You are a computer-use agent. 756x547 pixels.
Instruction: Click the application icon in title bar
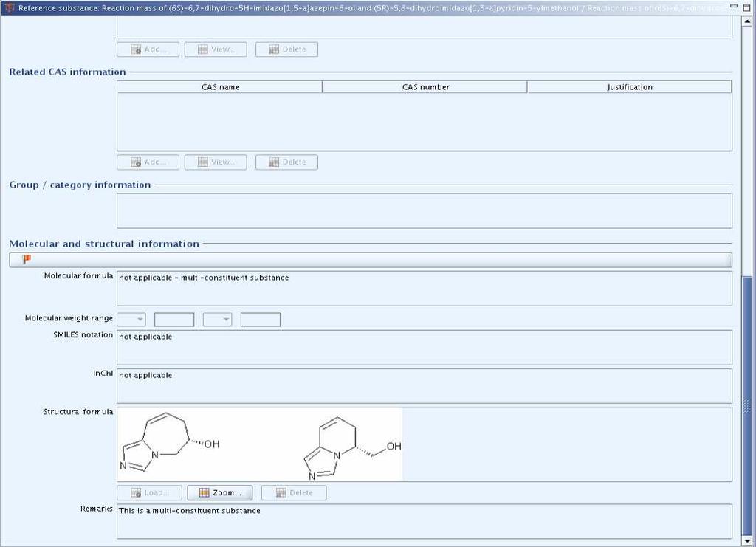pos(9,7)
